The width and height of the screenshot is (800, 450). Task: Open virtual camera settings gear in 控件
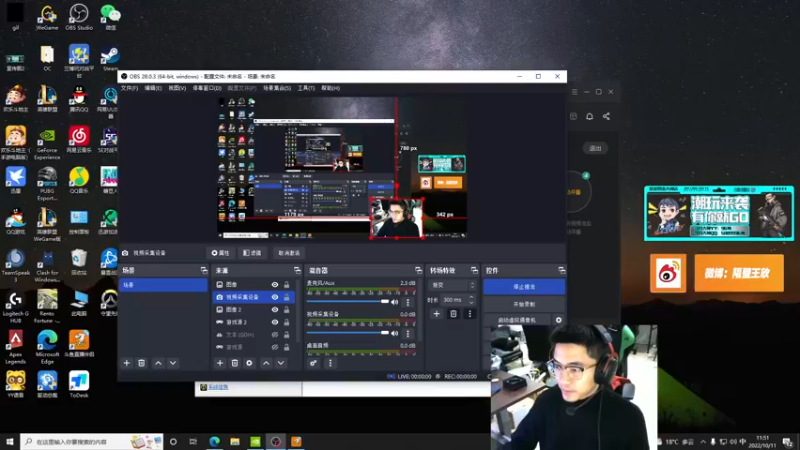coord(559,320)
